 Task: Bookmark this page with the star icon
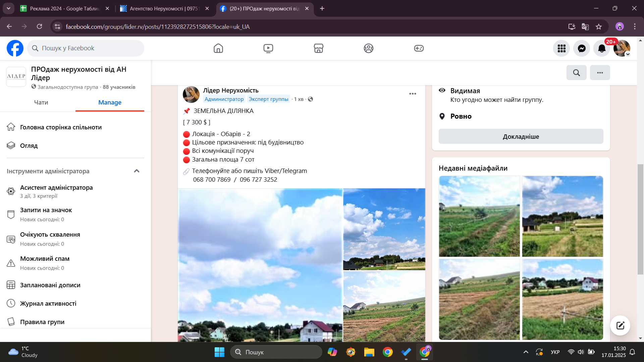click(599, 26)
